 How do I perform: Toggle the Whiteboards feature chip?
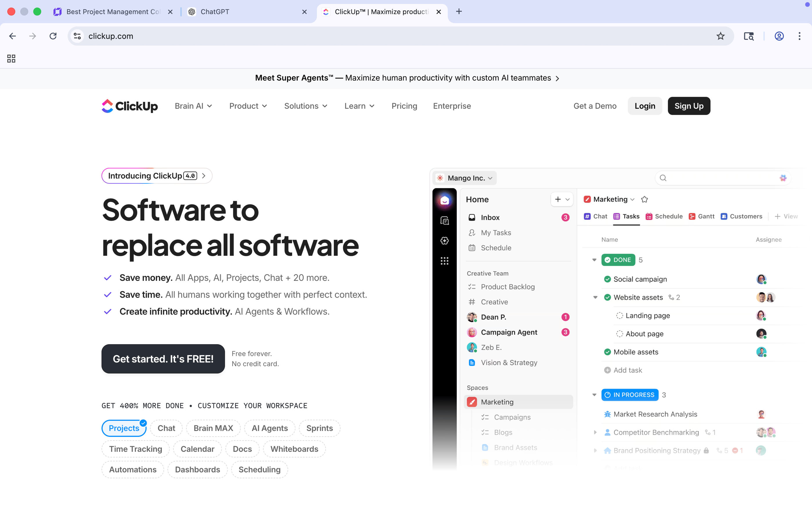294,449
